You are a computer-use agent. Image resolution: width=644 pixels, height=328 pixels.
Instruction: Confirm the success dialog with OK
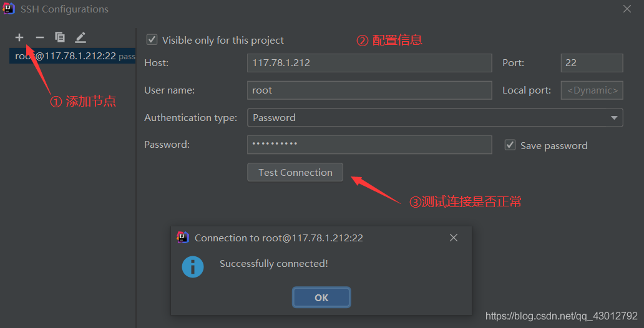point(321,297)
